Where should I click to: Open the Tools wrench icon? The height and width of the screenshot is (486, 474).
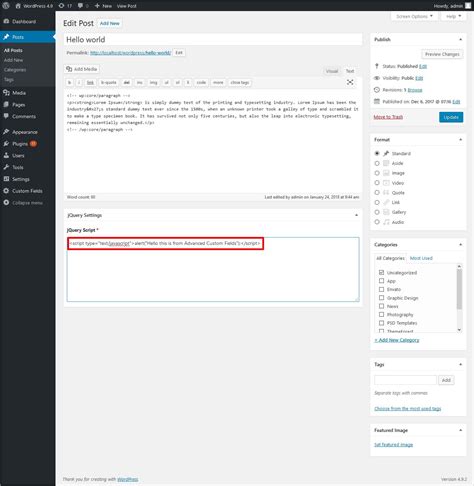coord(6,167)
